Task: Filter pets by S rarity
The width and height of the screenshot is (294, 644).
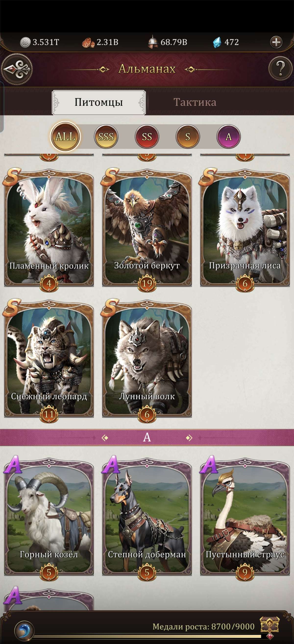Action: point(188,136)
